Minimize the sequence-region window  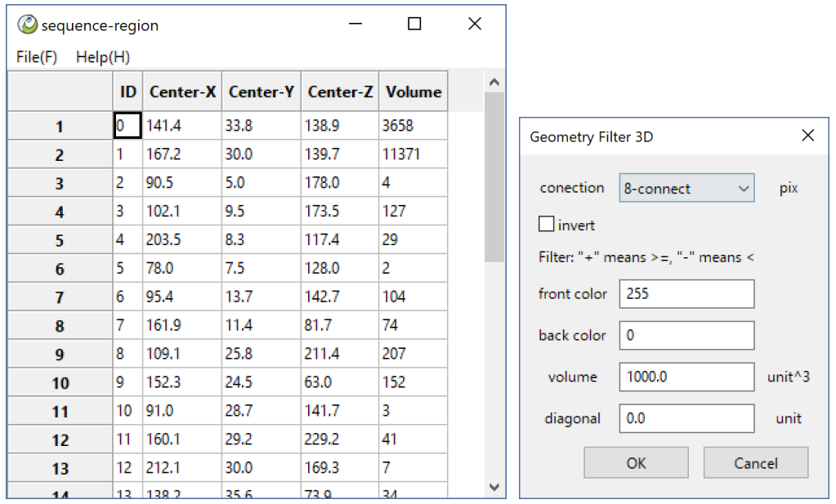pos(355,25)
